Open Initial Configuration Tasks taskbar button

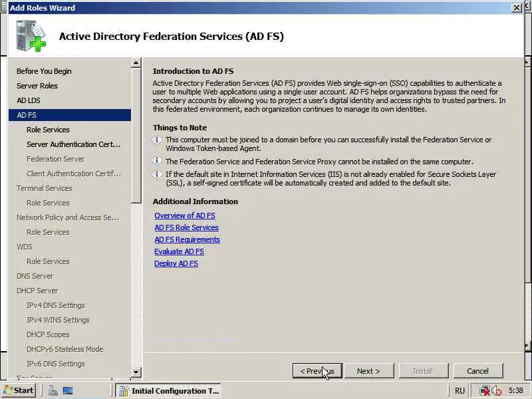point(169,391)
